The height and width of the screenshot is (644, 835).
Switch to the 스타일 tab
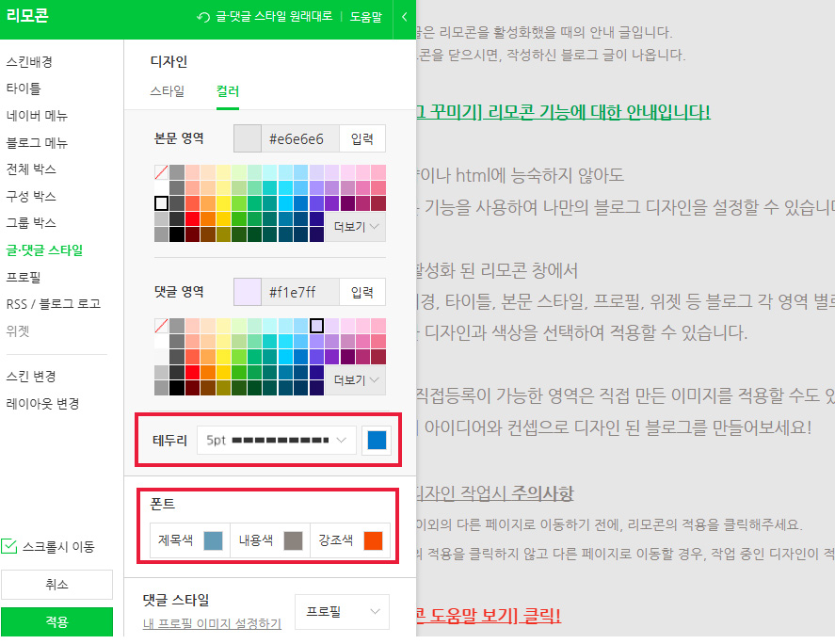click(168, 91)
